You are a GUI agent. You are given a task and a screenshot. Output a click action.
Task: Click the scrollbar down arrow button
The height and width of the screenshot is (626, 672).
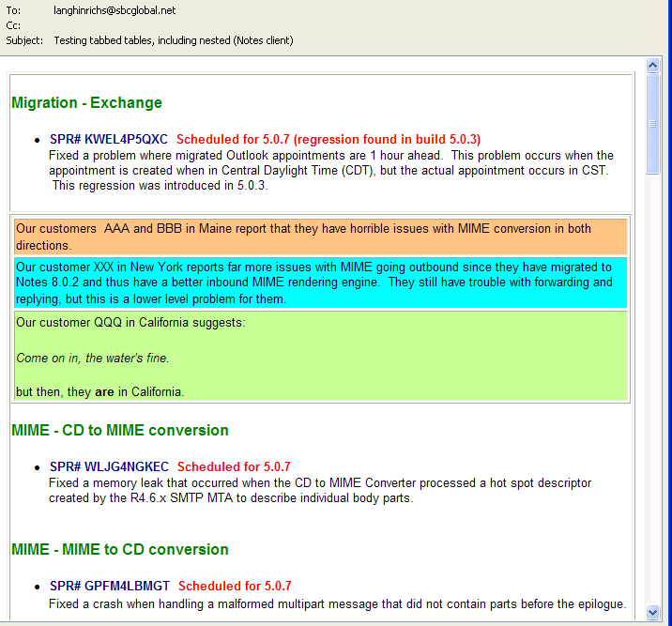click(653, 613)
